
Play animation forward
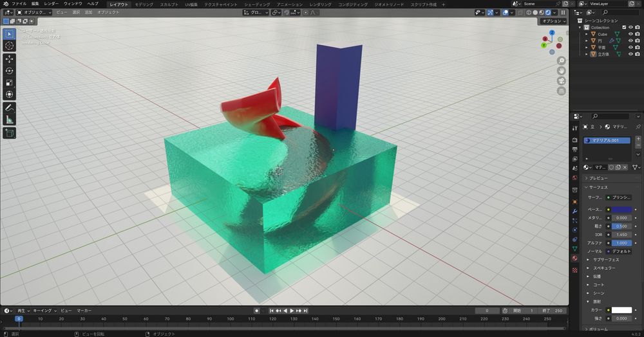click(x=292, y=311)
